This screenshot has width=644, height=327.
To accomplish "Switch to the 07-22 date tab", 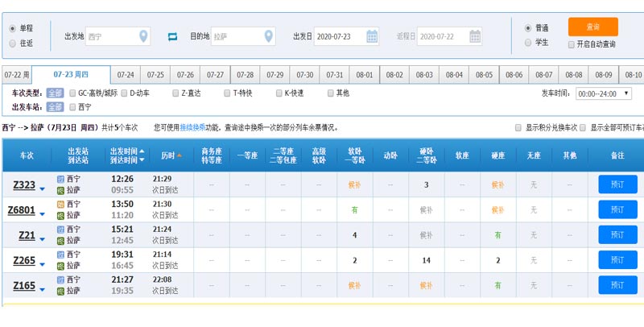I will point(17,75).
